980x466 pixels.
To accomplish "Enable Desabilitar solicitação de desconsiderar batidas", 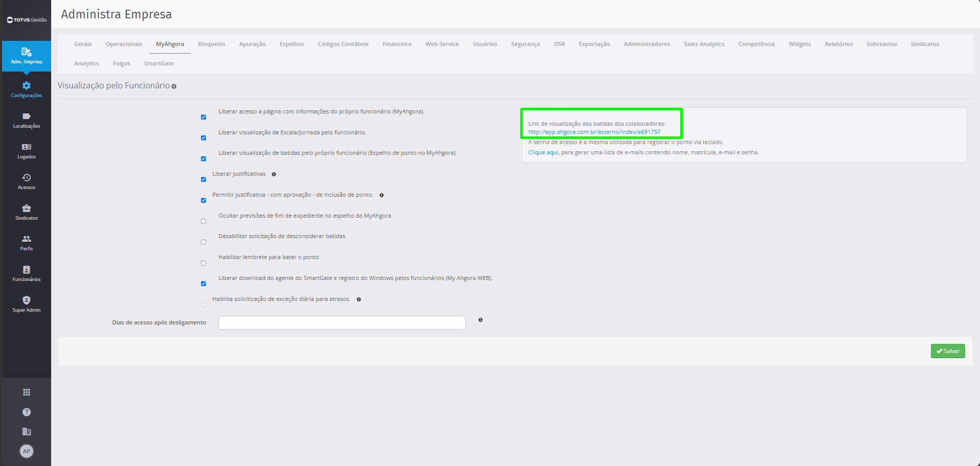I will click(204, 242).
